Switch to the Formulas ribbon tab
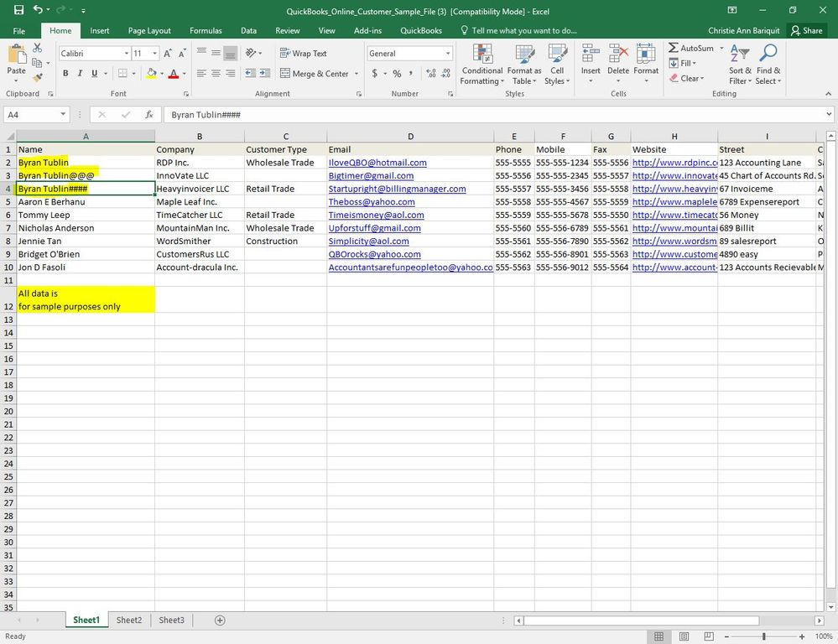 [206, 30]
